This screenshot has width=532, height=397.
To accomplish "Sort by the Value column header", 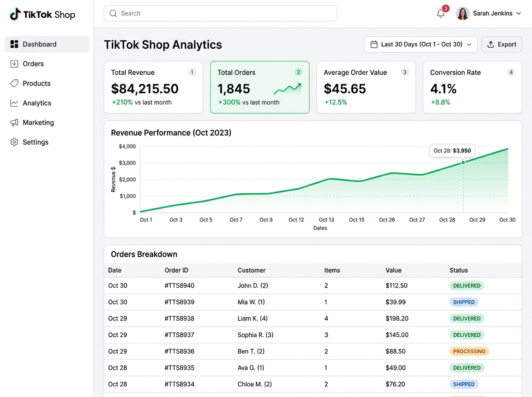I will (393, 270).
